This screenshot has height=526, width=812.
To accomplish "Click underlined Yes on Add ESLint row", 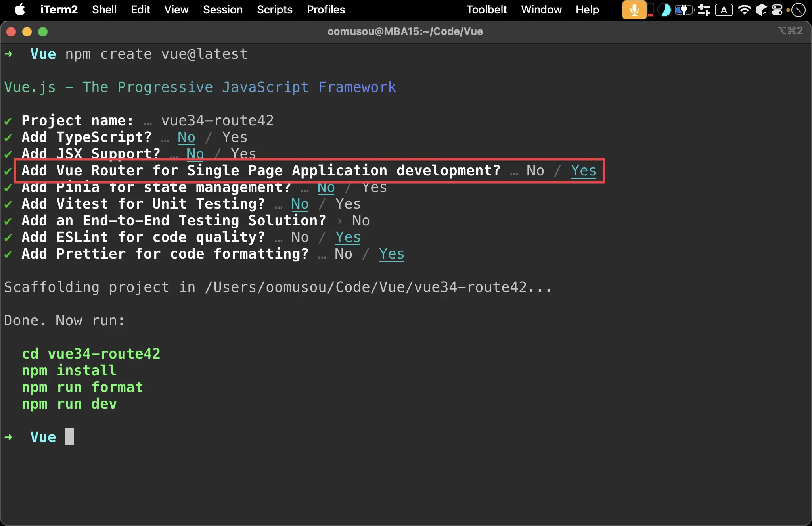I will point(348,237).
